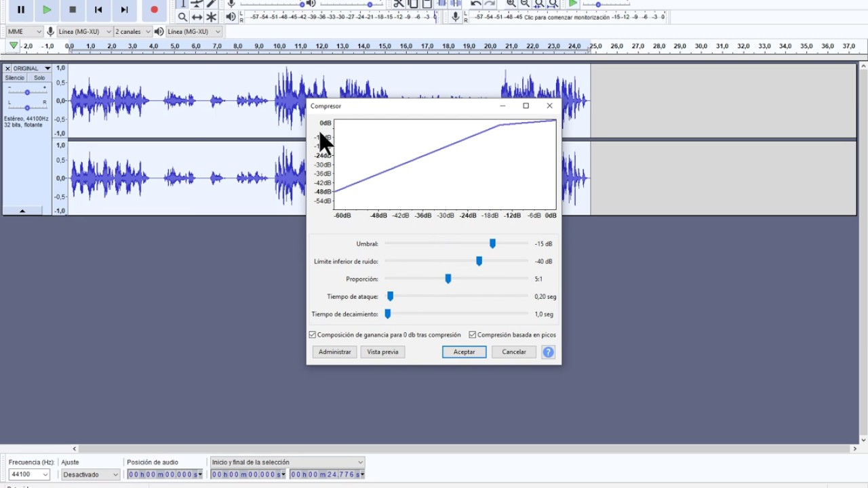Click Clic para comenzar monitorización meter

pos(567,17)
